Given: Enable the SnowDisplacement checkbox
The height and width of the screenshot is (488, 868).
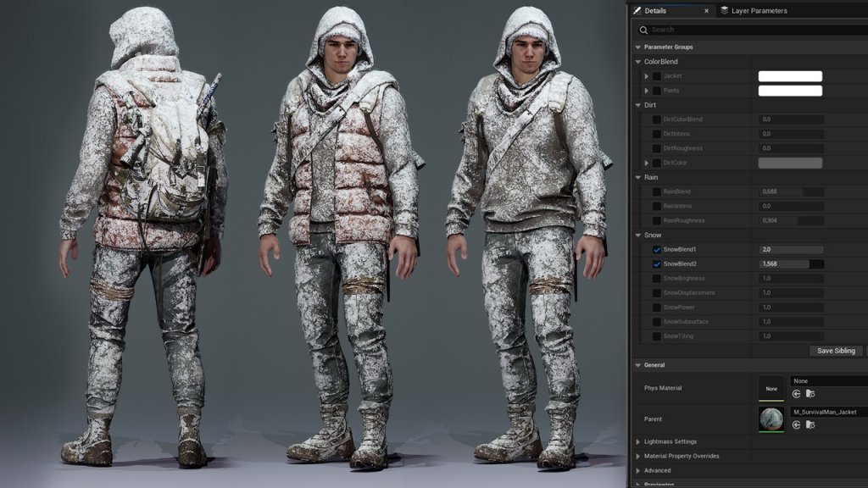Looking at the screenshot, I should coord(657,292).
